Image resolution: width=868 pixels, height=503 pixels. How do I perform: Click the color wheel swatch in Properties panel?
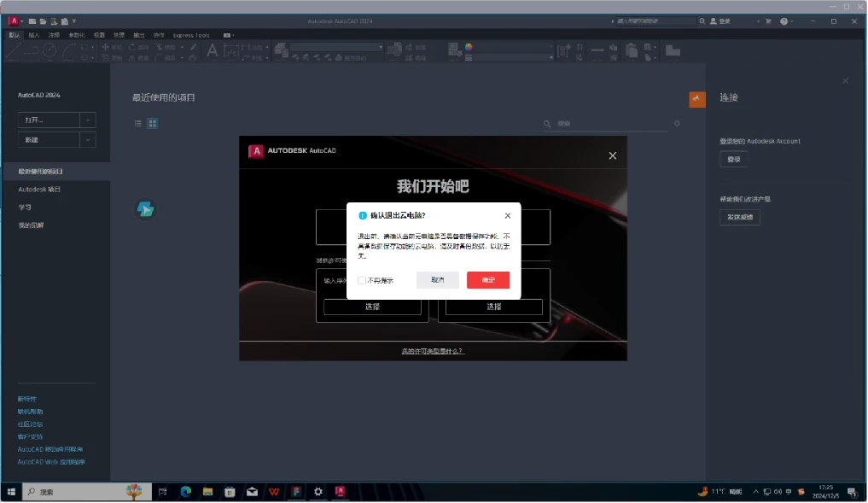[x=469, y=47]
